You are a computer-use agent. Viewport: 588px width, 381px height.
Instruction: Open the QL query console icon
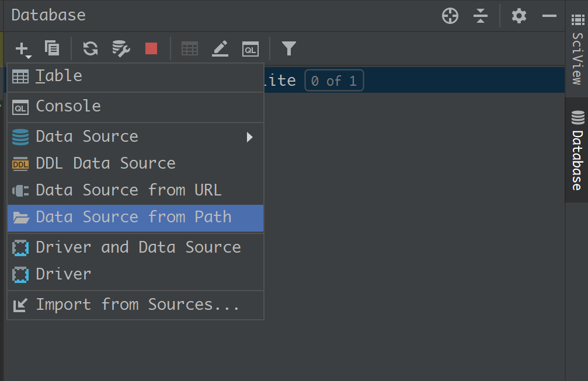250,48
